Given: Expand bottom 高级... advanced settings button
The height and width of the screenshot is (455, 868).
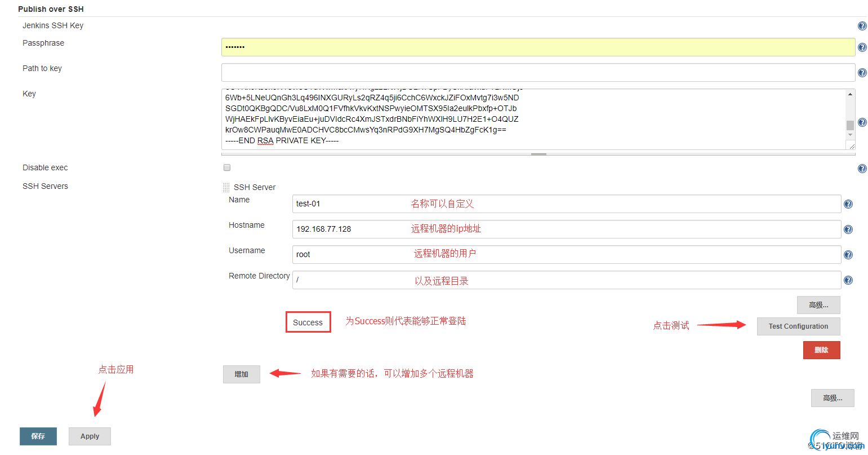Looking at the screenshot, I should pyautogui.click(x=833, y=398).
